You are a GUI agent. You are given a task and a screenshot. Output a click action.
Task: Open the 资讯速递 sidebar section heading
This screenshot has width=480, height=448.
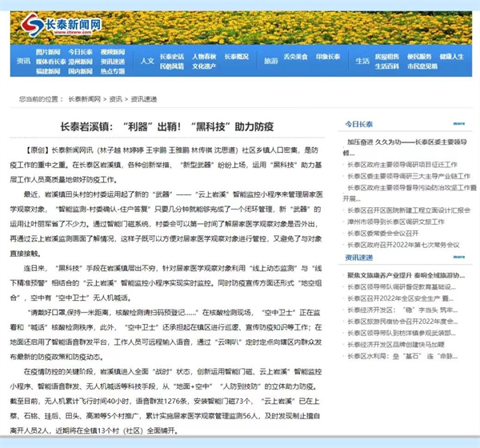[359, 258]
